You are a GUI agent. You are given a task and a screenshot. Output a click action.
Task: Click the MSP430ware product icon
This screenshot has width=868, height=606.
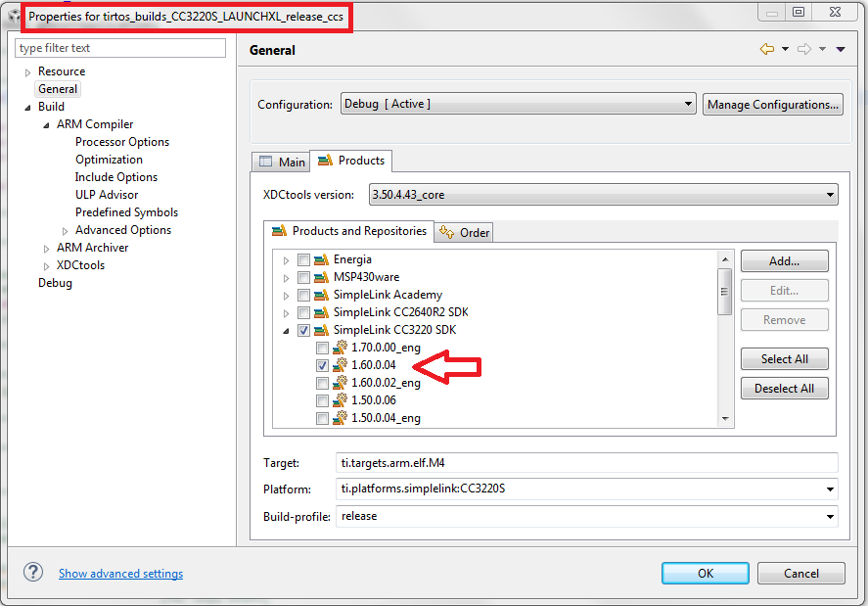click(321, 277)
